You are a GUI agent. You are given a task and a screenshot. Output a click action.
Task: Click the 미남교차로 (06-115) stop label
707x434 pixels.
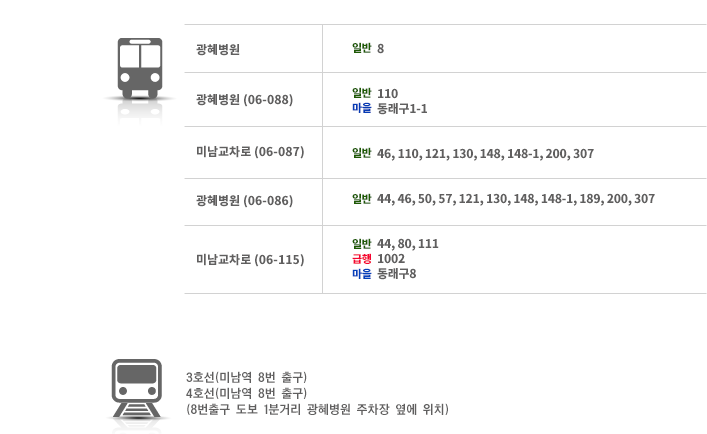[x=250, y=260]
